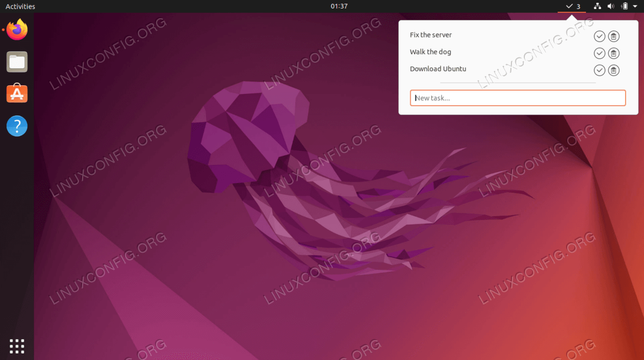Screen dimensions: 644x360
Task: Show Applications grid in the dock
Action: pyautogui.click(x=17, y=346)
